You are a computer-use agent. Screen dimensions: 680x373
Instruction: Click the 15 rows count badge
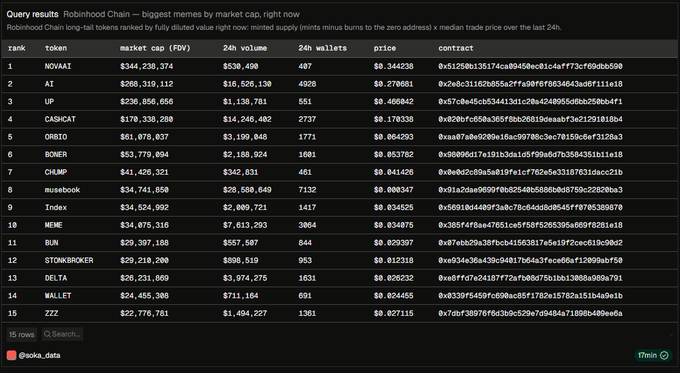pyautogui.click(x=22, y=334)
